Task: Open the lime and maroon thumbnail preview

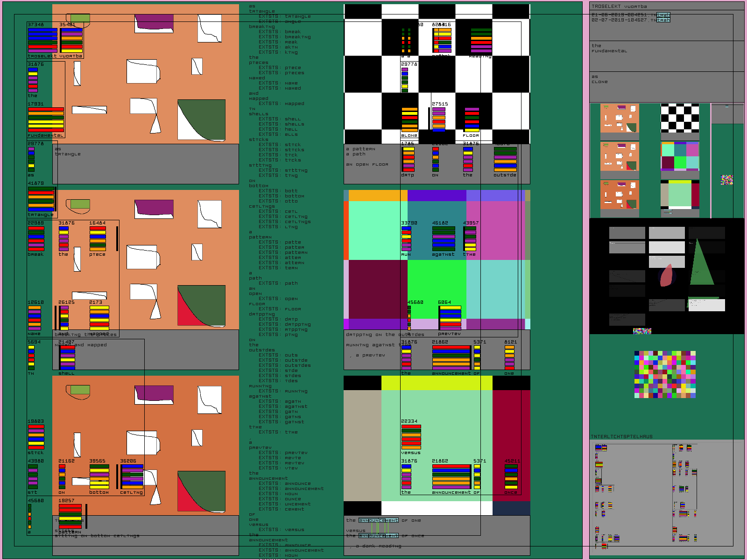Action: point(680,195)
